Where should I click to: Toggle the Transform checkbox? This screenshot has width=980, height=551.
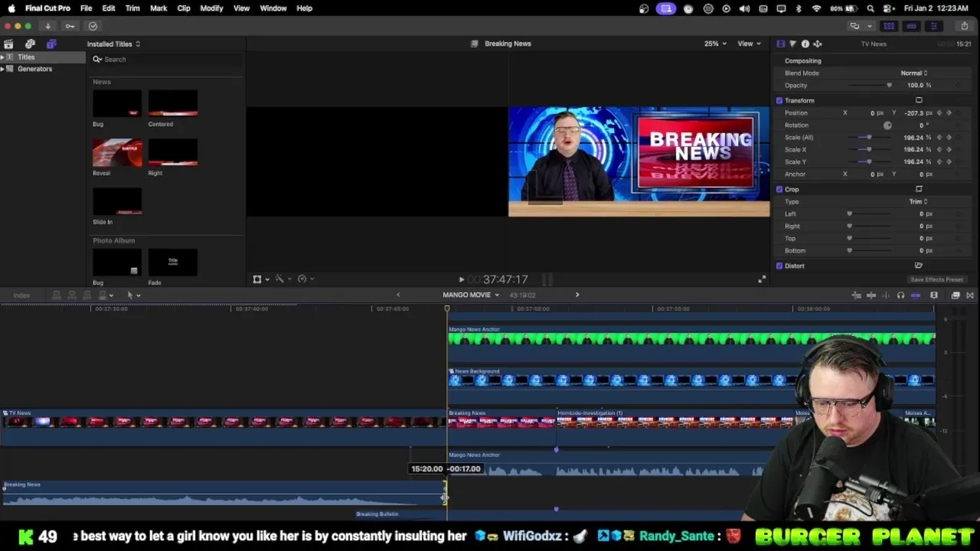779,100
